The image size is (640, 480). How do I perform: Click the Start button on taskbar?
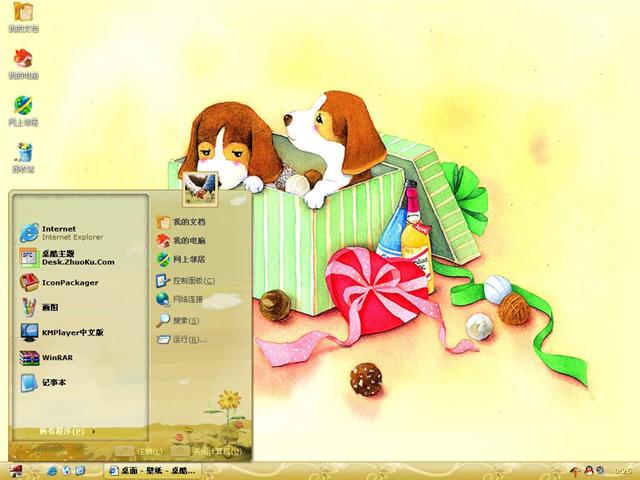point(16,471)
